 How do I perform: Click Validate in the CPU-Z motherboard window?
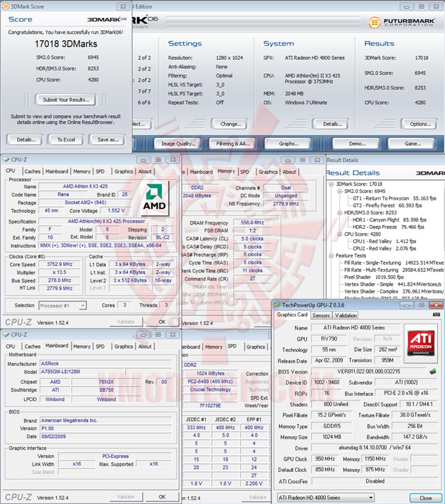click(x=125, y=497)
